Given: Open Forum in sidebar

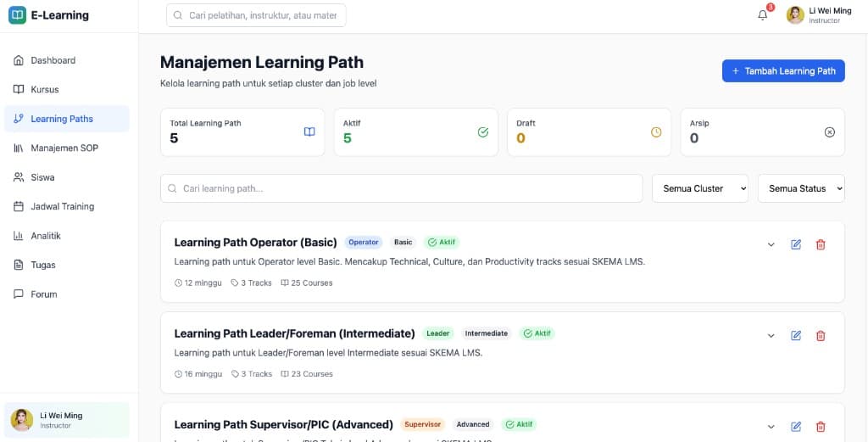Looking at the screenshot, I should click(67, 294).
